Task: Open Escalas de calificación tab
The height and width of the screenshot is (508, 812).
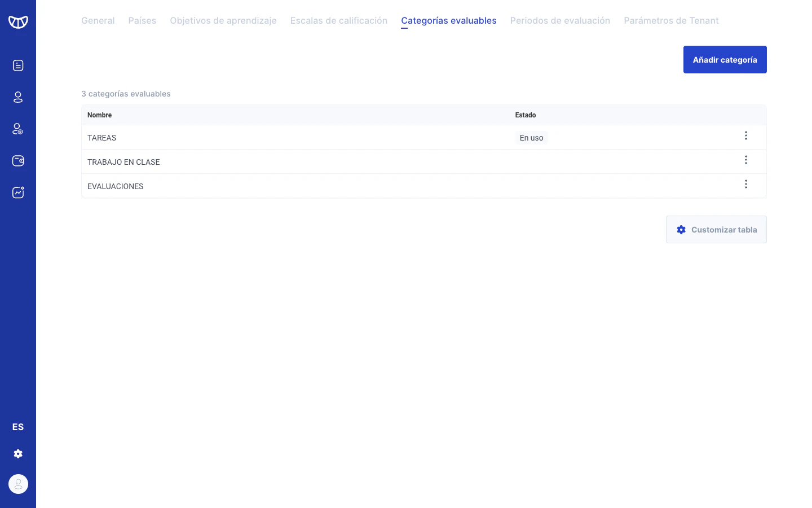Action: [x=339, y=20]
